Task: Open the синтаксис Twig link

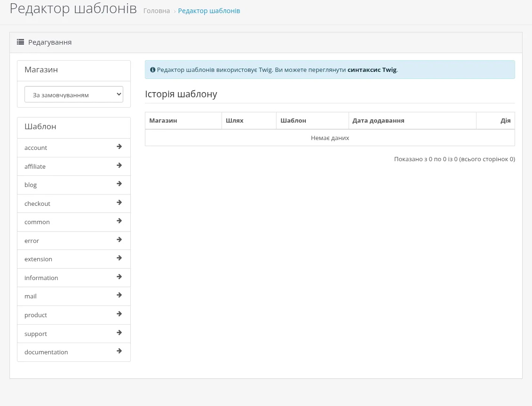Action: tap(372, 70)
